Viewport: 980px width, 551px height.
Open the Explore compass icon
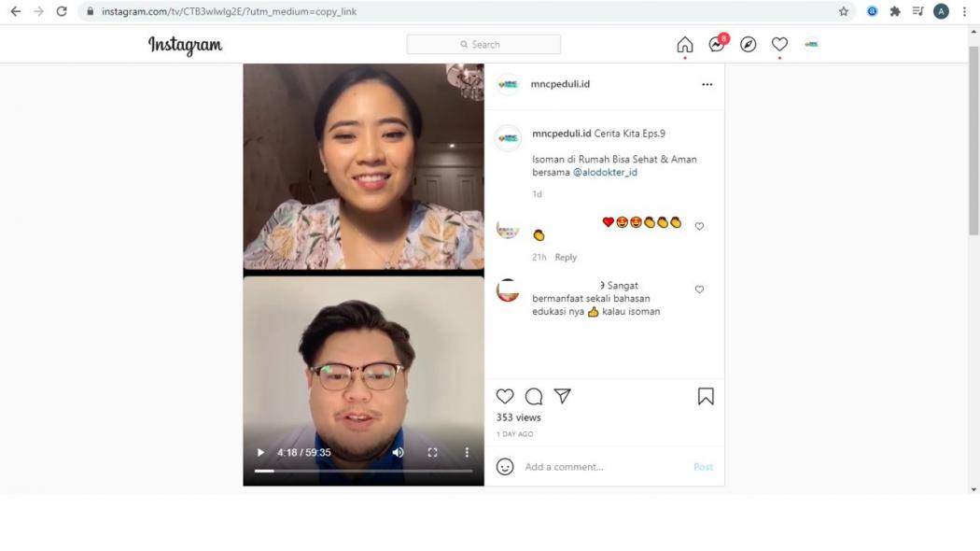click(x=748, y=44)
